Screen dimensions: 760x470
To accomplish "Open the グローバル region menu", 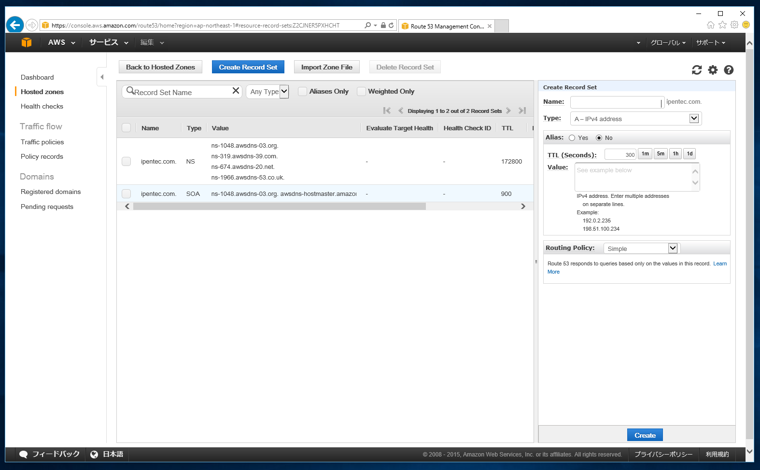I will (668, 43).
